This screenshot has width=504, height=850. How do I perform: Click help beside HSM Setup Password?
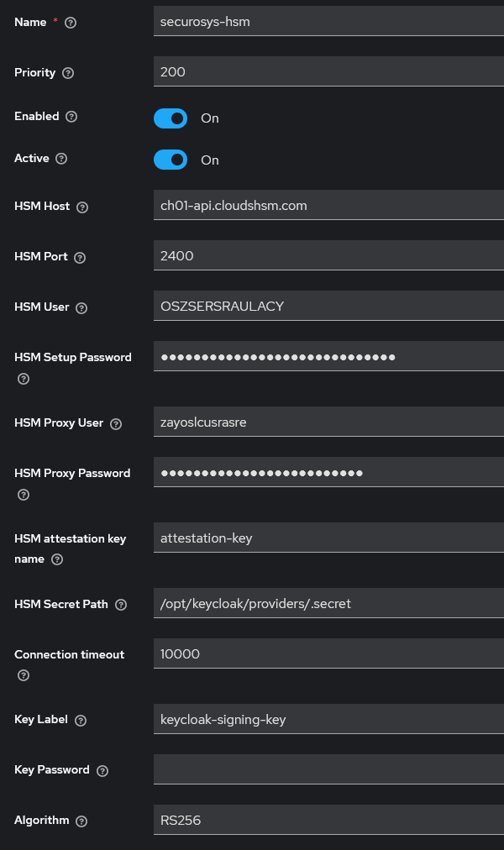pos(24,378)
